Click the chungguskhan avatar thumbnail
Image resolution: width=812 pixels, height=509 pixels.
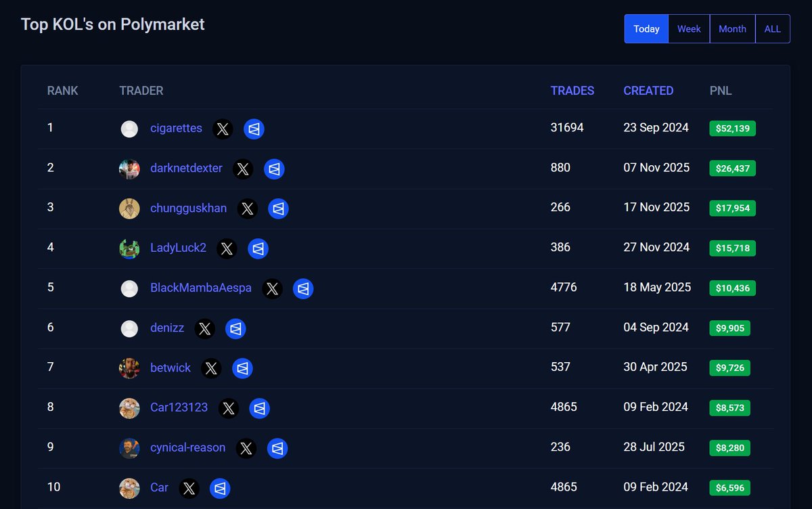pyautogui.click(x=129, y=208)
